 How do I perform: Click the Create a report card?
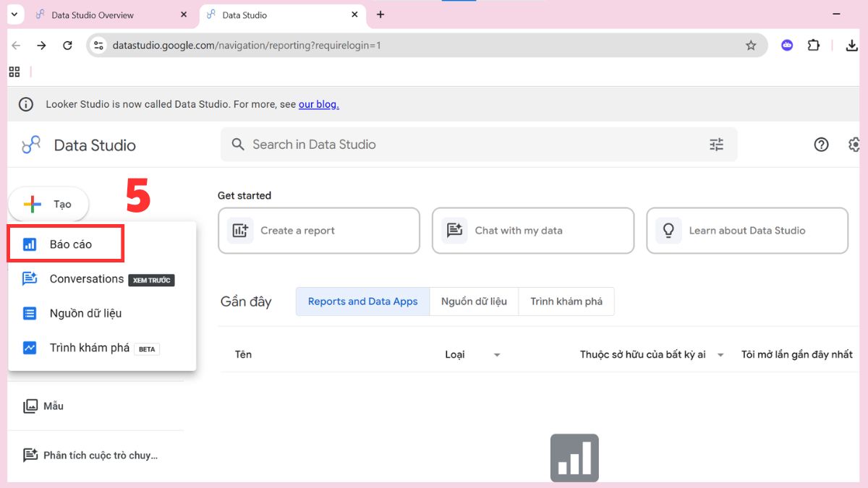[x=319, y=231]
